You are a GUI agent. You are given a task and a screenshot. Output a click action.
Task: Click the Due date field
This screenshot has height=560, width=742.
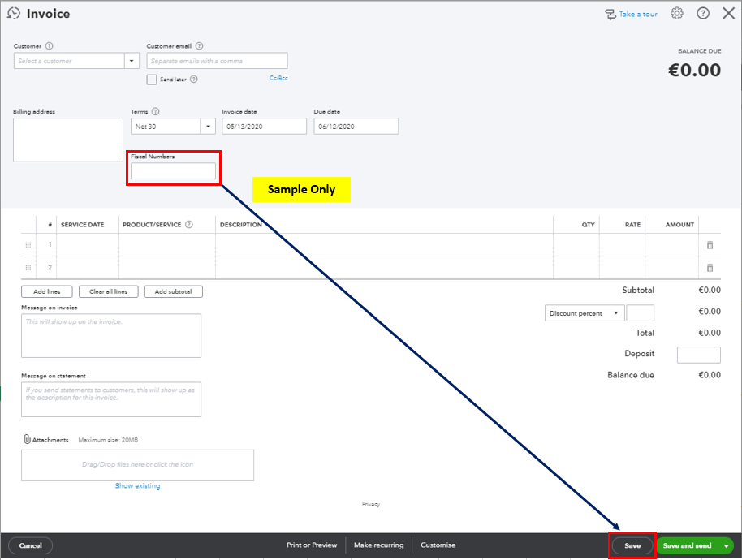tap(356, 127)
